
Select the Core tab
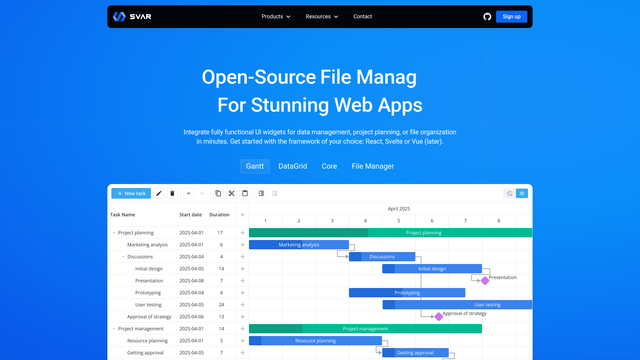pos(329,167)
